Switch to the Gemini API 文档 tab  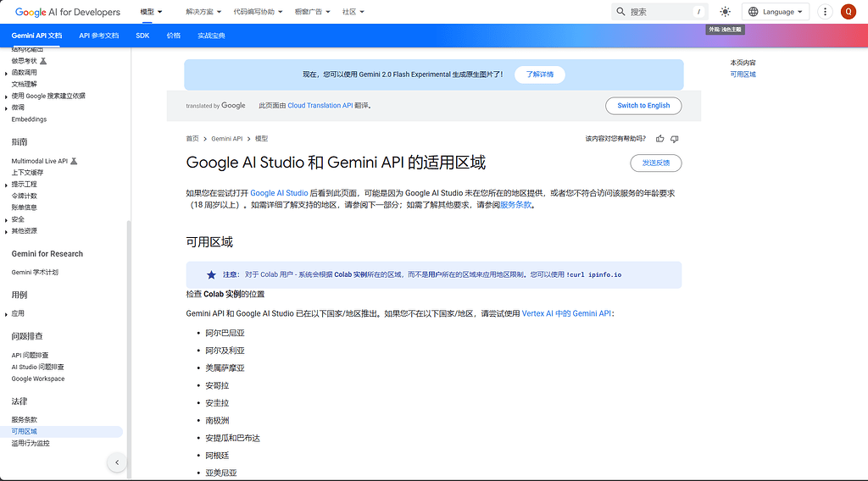[36, 36]
